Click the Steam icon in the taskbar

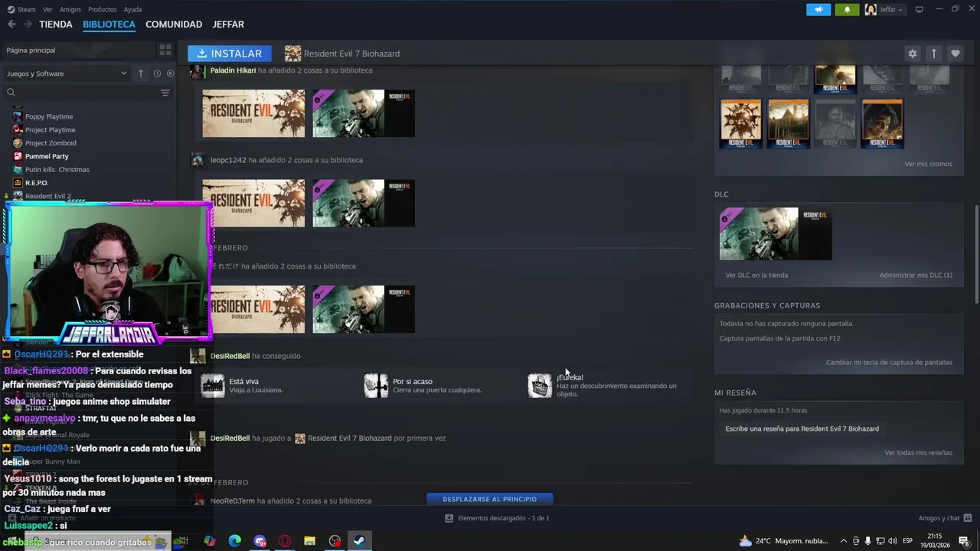[358, 541]
